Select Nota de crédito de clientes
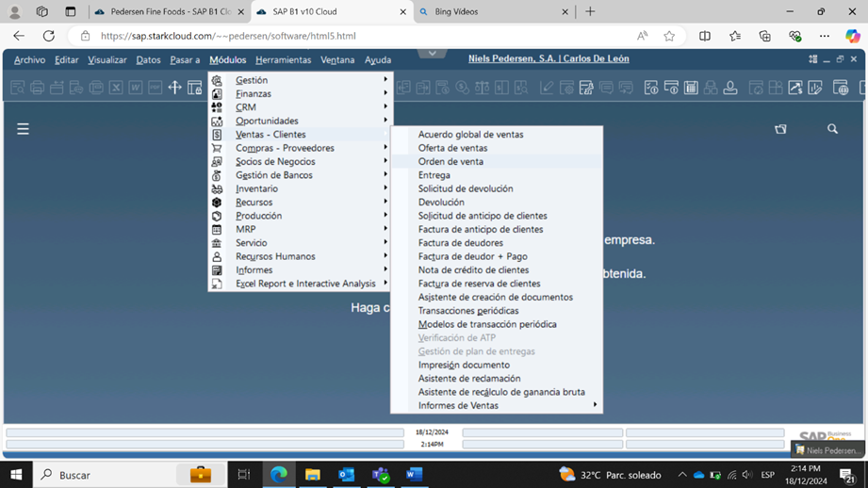Screen dimensions: 868x488 [497, 270]
